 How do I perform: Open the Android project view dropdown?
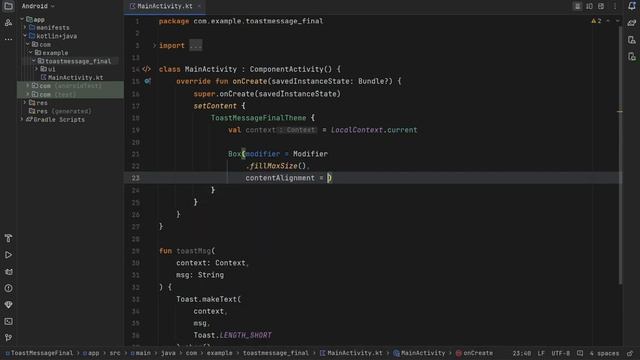click(x=38, y=6)
